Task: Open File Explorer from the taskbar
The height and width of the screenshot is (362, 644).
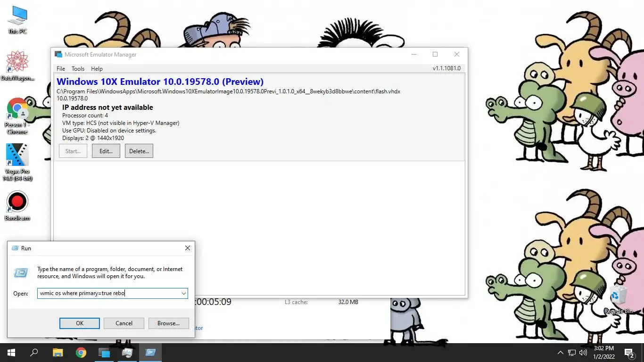Action: [x=58, y=353]
